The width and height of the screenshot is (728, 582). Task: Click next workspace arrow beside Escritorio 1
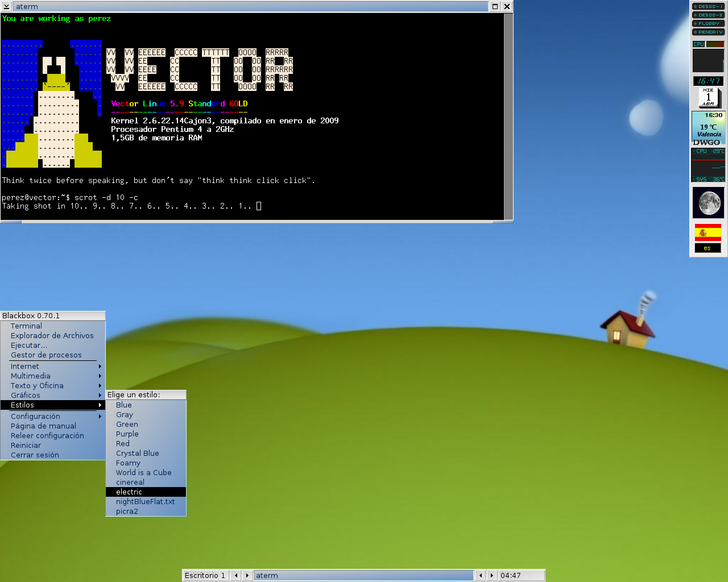tap(247, 576)
